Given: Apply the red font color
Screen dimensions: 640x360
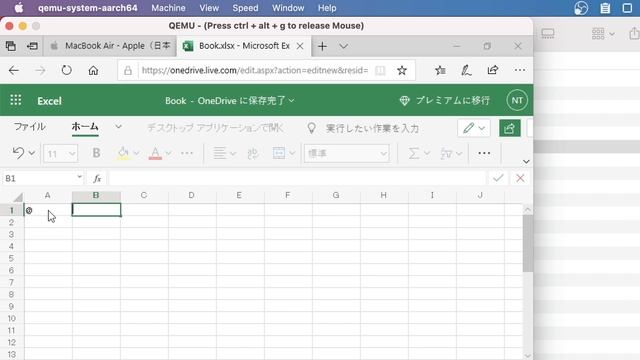Looking at the screenshot, I should click(155, 153).
